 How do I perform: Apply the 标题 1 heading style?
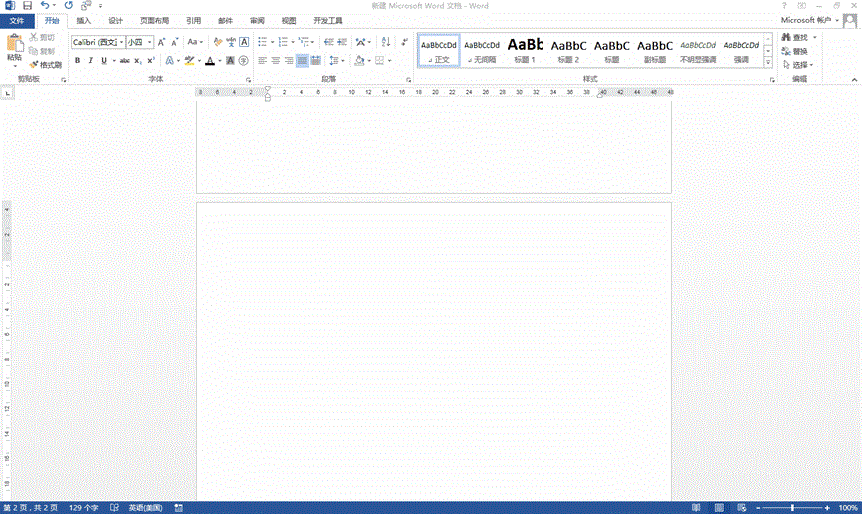(x=525, y=50)
